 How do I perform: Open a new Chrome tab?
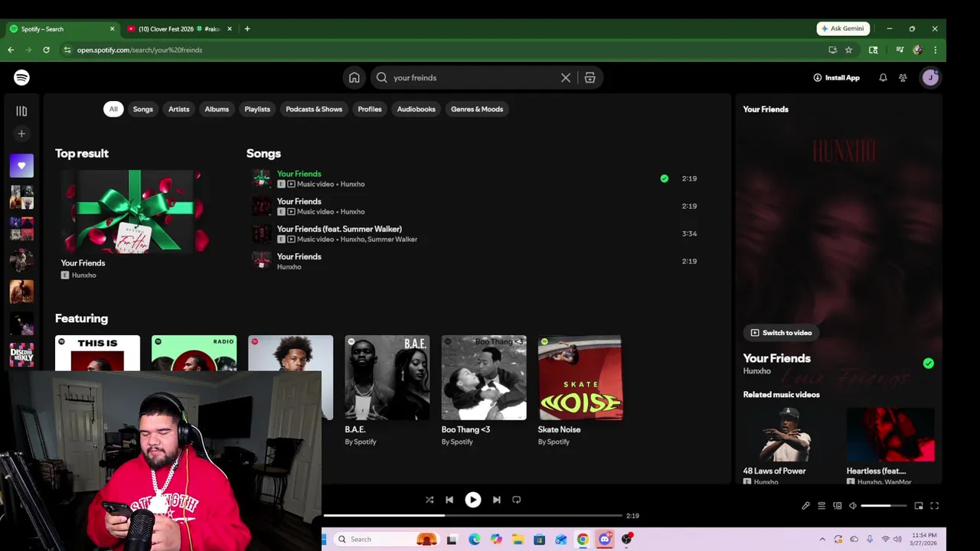coord(247,29)
